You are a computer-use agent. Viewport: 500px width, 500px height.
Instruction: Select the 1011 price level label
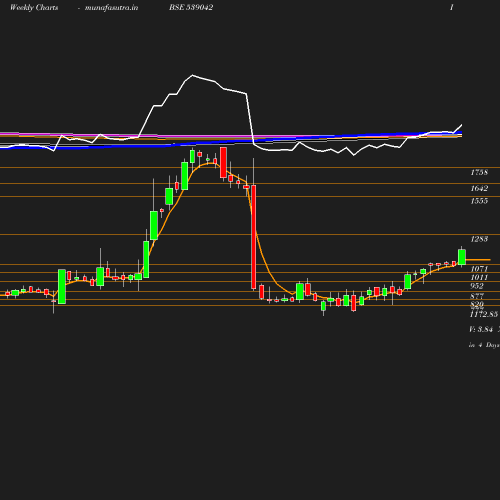[479, 277]
